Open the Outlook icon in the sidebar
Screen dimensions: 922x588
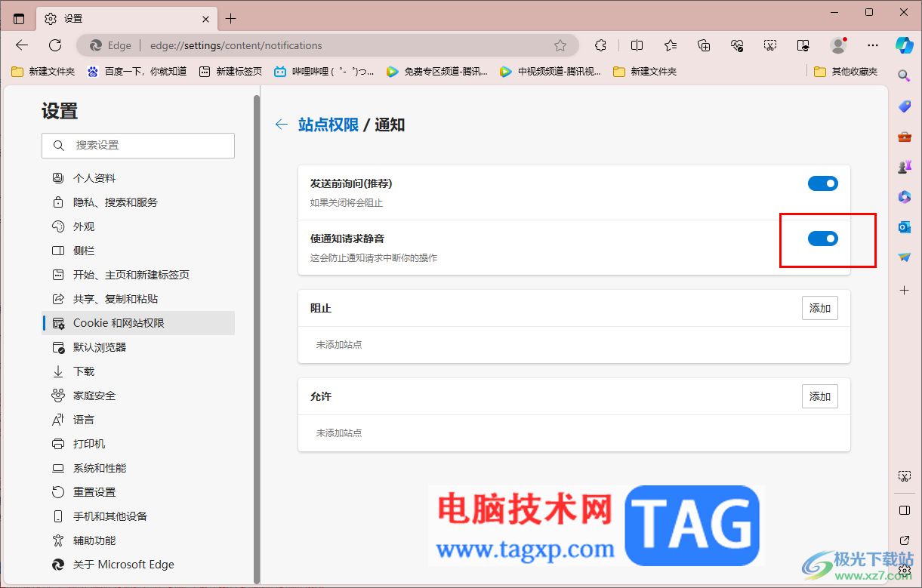(904, 226)
